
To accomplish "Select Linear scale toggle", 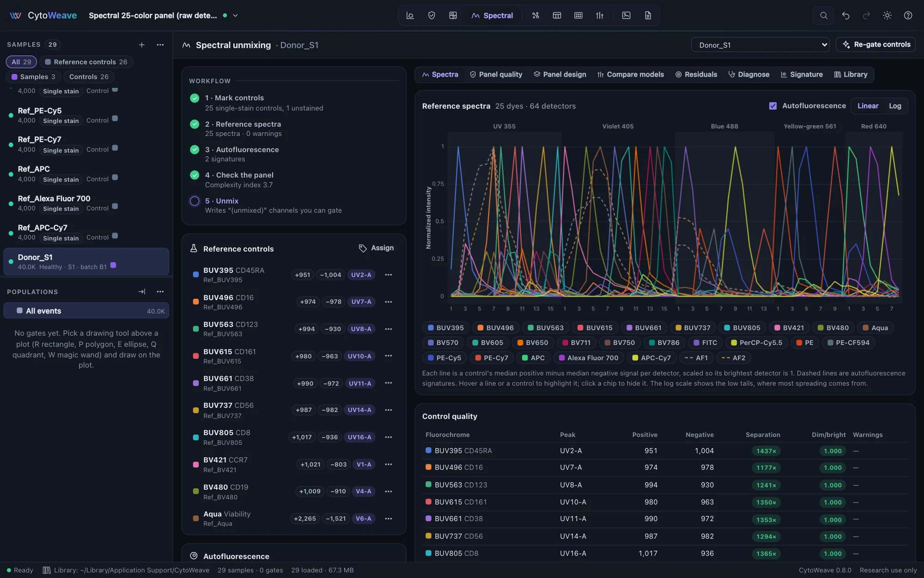I will (x=868, y=106).
